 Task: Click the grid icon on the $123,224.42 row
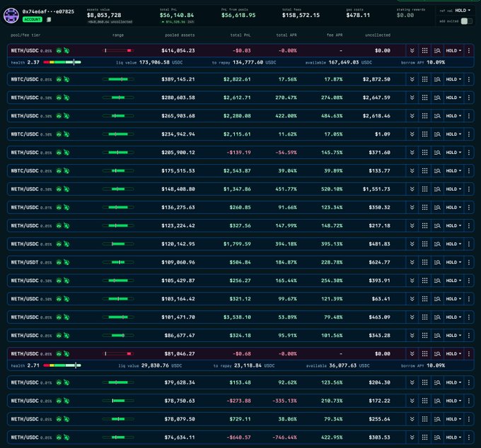(x=424, y=225)
